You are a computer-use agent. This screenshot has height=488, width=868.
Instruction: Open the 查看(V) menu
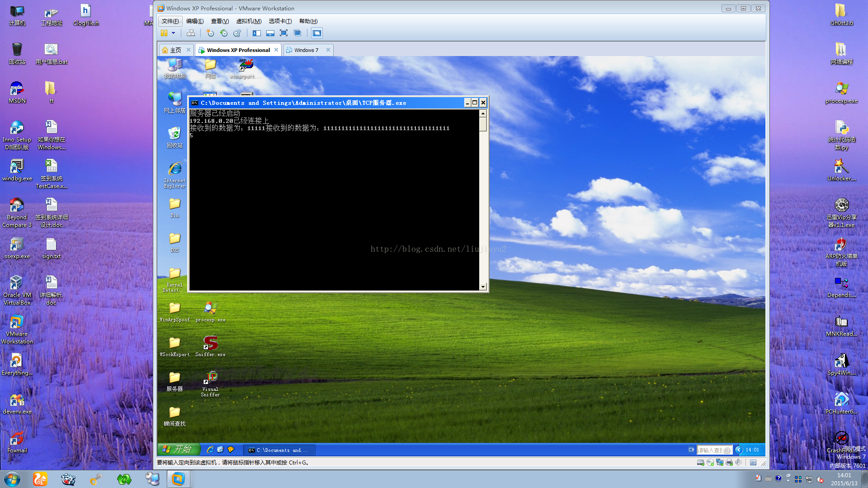220,21
